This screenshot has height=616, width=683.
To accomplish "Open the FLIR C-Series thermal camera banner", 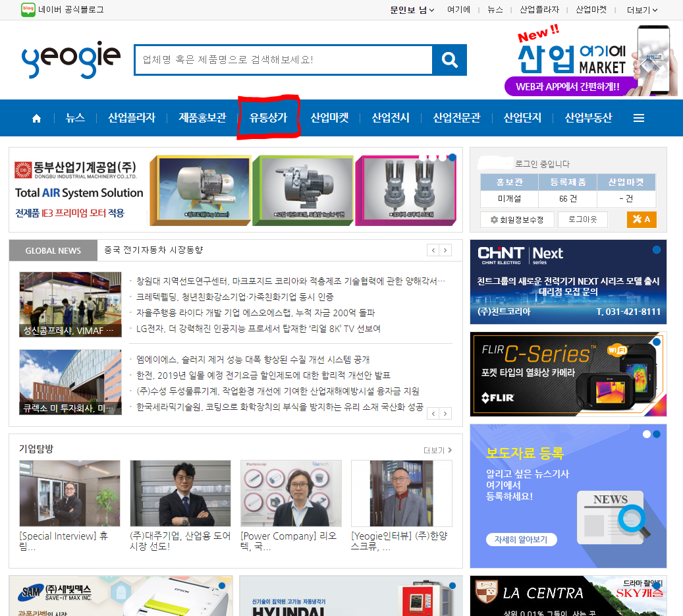I will pos(568,374).
